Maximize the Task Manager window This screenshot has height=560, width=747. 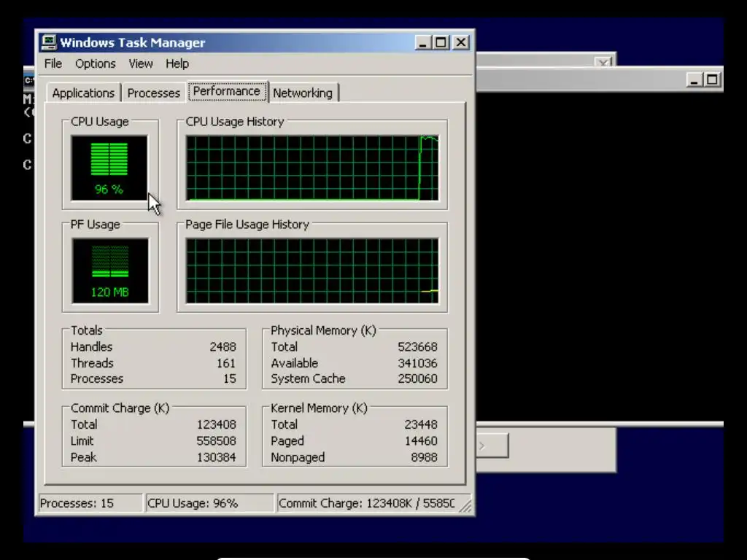441,42
